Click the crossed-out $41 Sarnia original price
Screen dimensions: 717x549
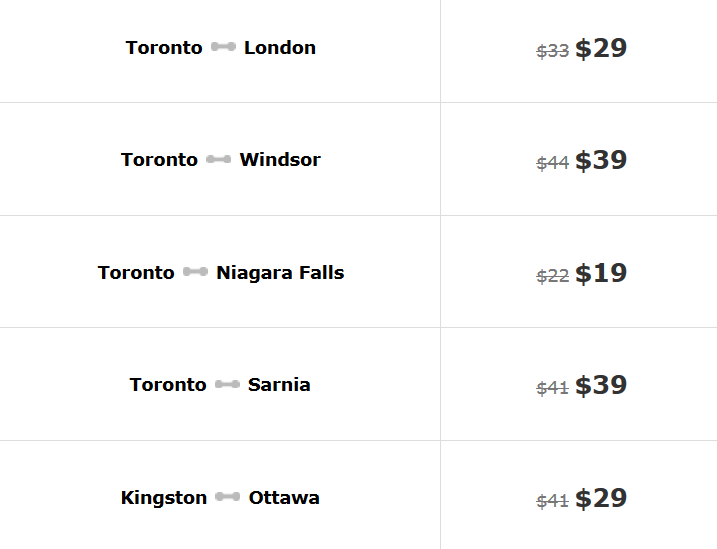(553, 388)
